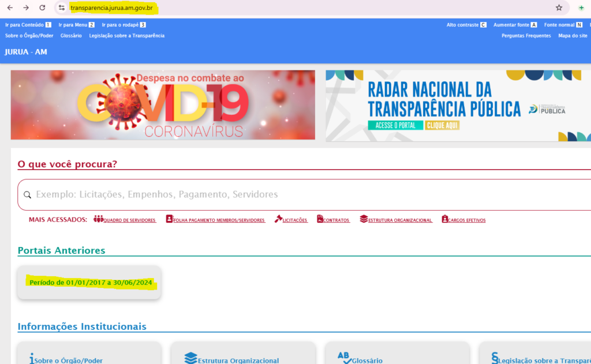Go back using browser back arrow
Image resolution: width=591 pixels, height=364 pixels.
(x=10, y=7)
